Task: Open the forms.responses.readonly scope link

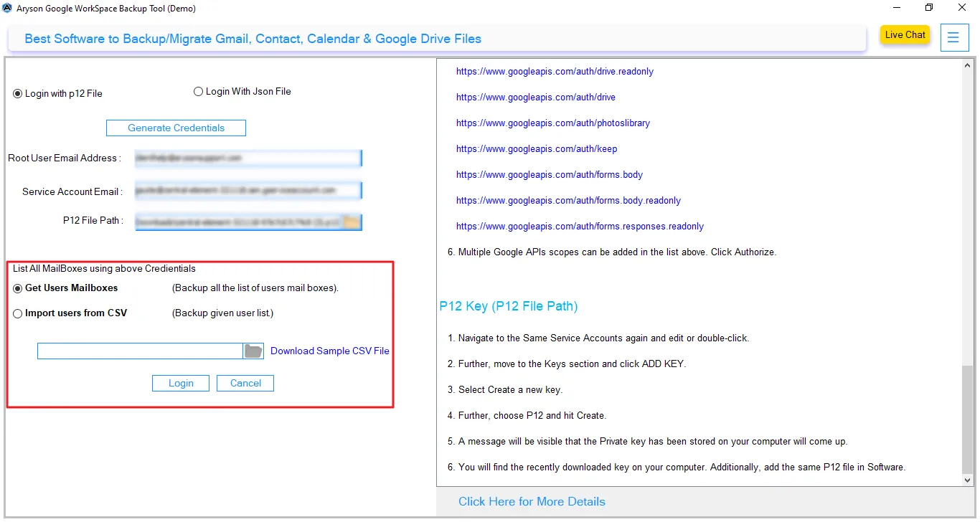Action: (x=580, y=226)
